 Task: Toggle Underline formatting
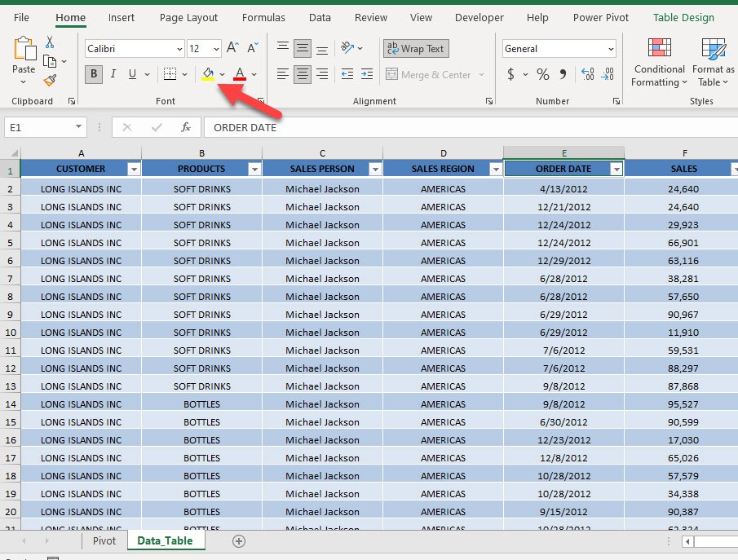132,74
